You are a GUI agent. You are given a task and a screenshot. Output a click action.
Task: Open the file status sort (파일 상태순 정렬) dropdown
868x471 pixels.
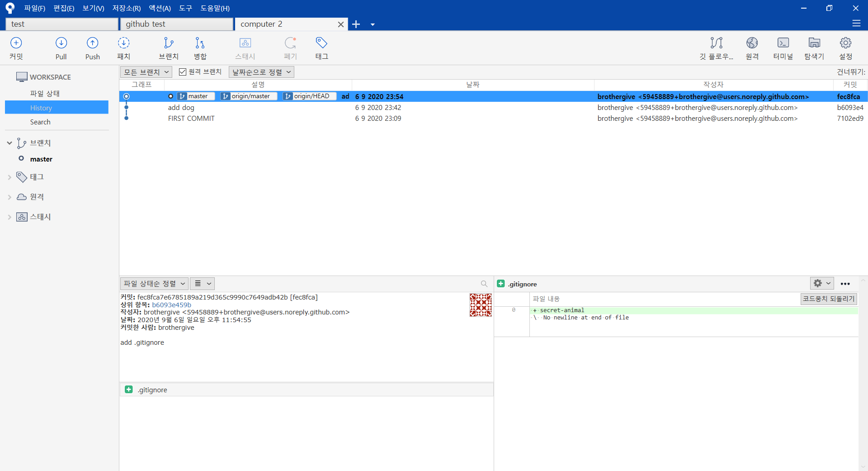click(x=154, y=284)
